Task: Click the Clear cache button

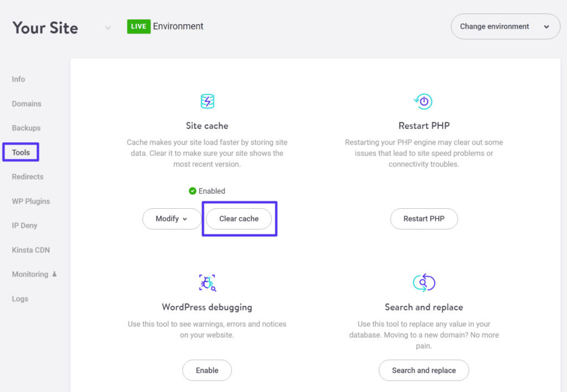Action: click(x=239, y=219)
